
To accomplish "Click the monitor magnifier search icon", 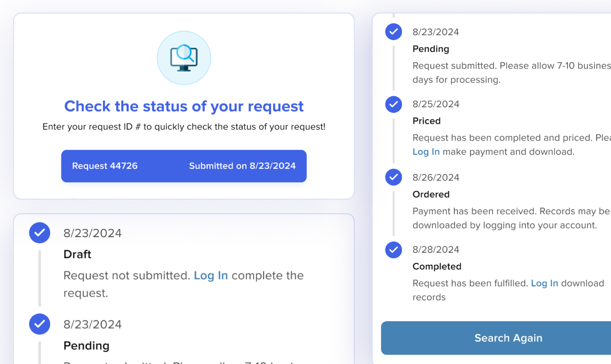I will point(184,58).
